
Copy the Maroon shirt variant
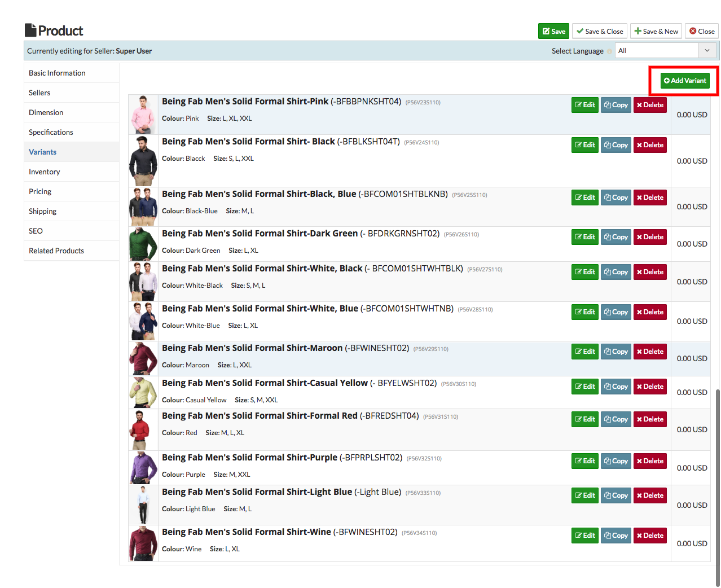(x=616, y=352)
